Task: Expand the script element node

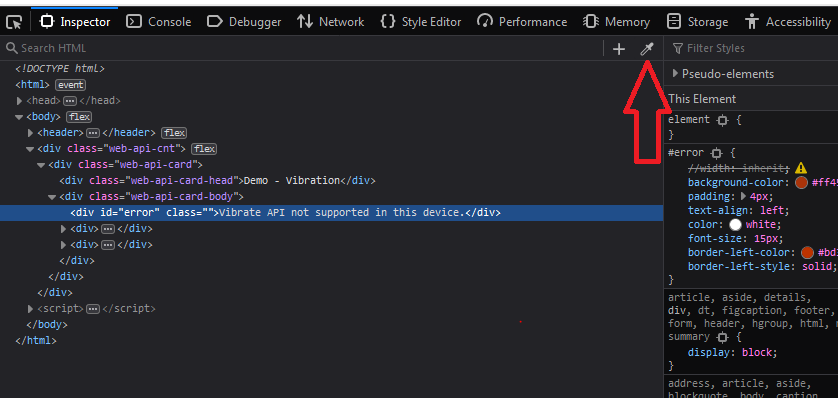Action: pos(30,309)
